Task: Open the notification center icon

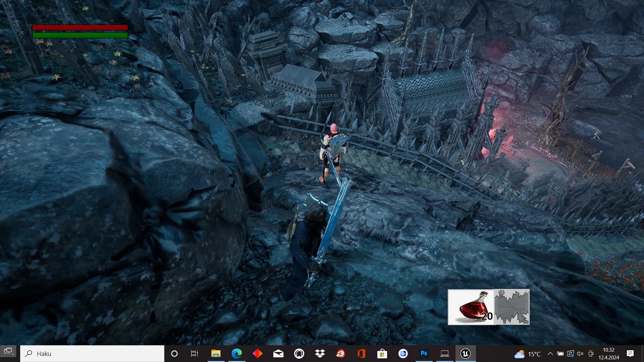Action: pyautogui.click(x=630, y=354)
